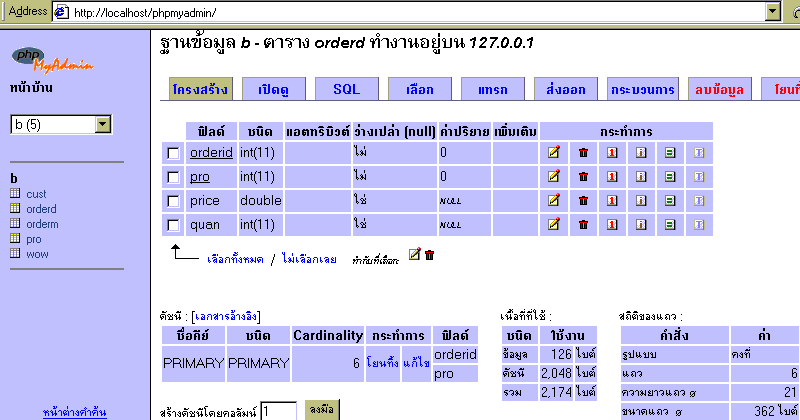The width and height of the screenshot is (800, 420).
Task: Tick the checkbox for orderid field
Action: click(x=174, y=153)
